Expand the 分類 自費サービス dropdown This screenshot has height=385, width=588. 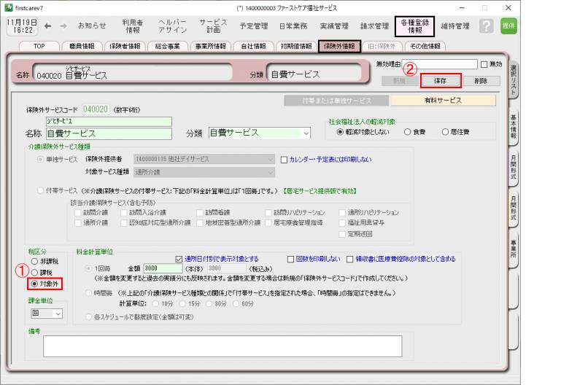point(306,133)
